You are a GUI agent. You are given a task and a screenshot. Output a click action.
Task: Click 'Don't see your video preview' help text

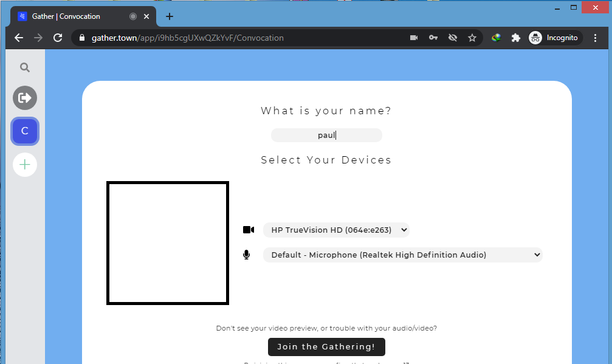coord(326,328)
